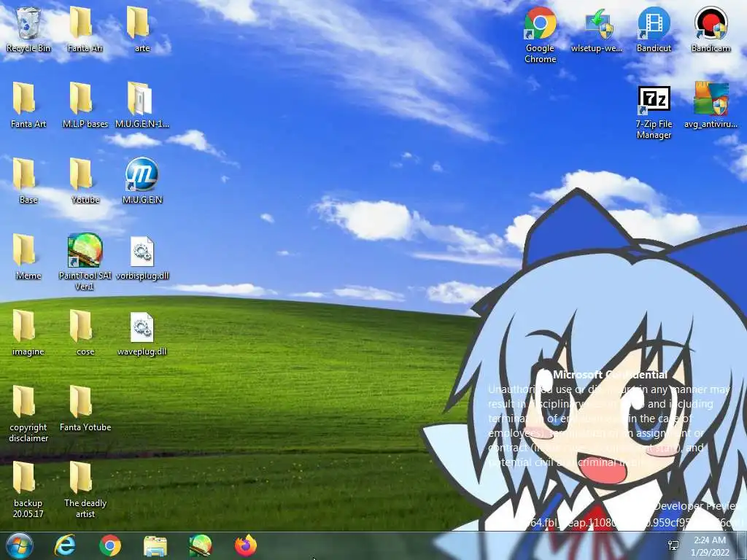
Task: Select the Meme folder
Action: [28, 257]
